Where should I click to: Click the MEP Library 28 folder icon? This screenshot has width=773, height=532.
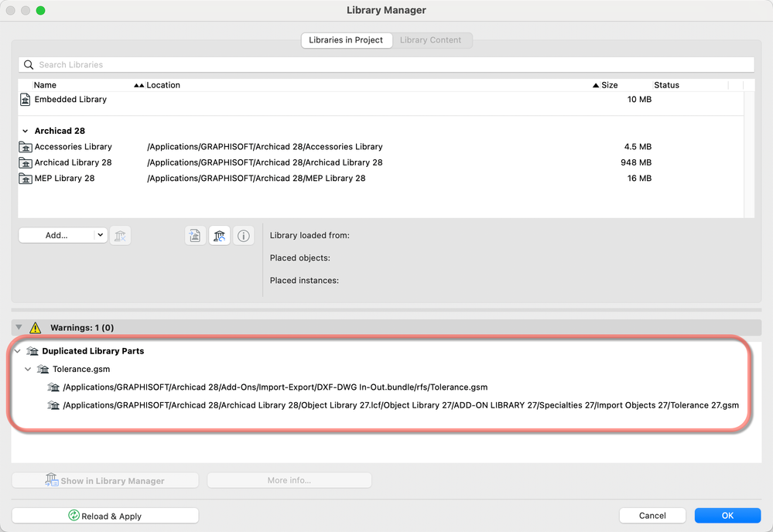pos(25,179)
